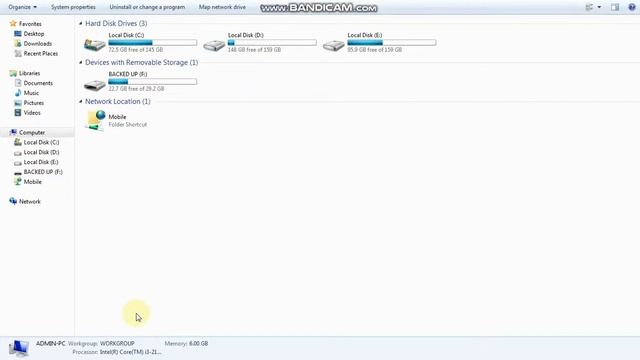The image size is (640, 360).
Task: Click the Network icon in sidebar
Action: click(13, 201)
